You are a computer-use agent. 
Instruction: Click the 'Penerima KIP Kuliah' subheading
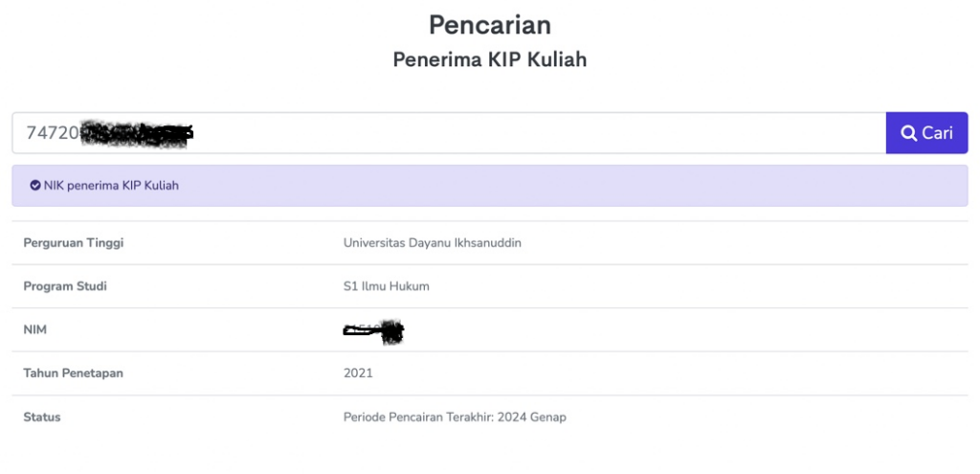tap(489, 59)
